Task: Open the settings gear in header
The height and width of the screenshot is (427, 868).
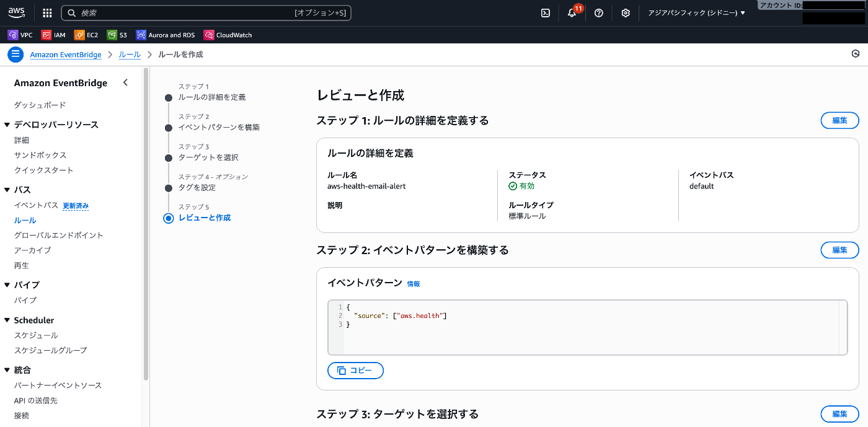Action: [x=626, y=13]
